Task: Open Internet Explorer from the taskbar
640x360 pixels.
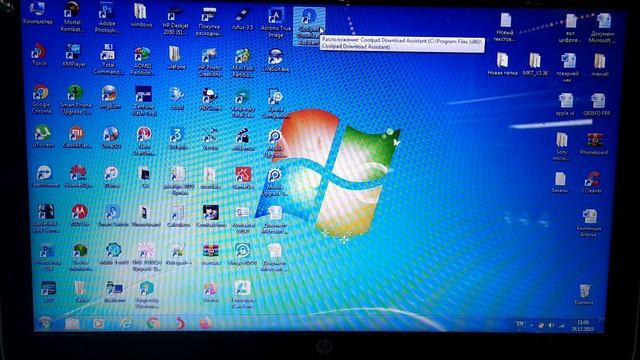Action: (x=126, y=324)
